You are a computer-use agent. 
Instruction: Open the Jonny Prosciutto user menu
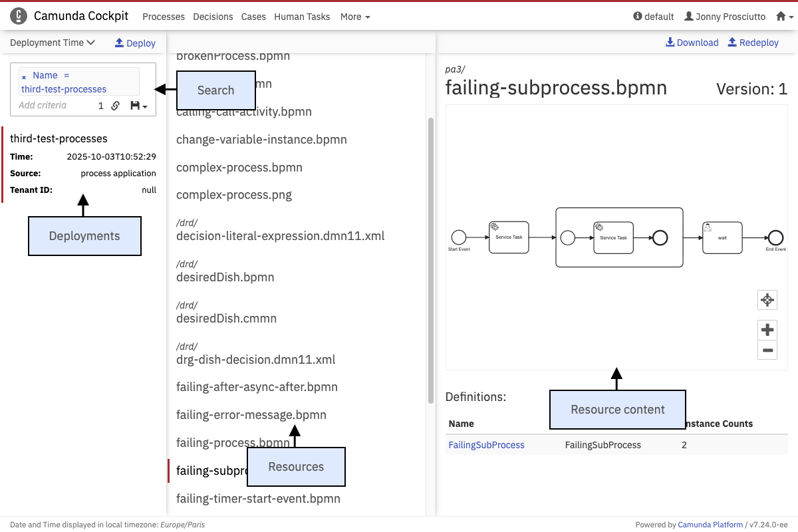point(725,17)
